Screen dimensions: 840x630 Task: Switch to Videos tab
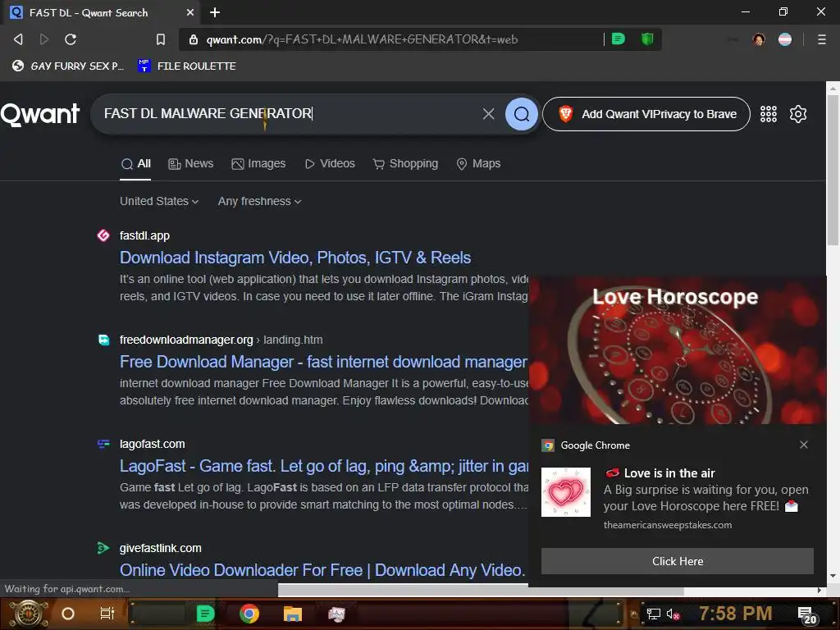click(330, 164)
